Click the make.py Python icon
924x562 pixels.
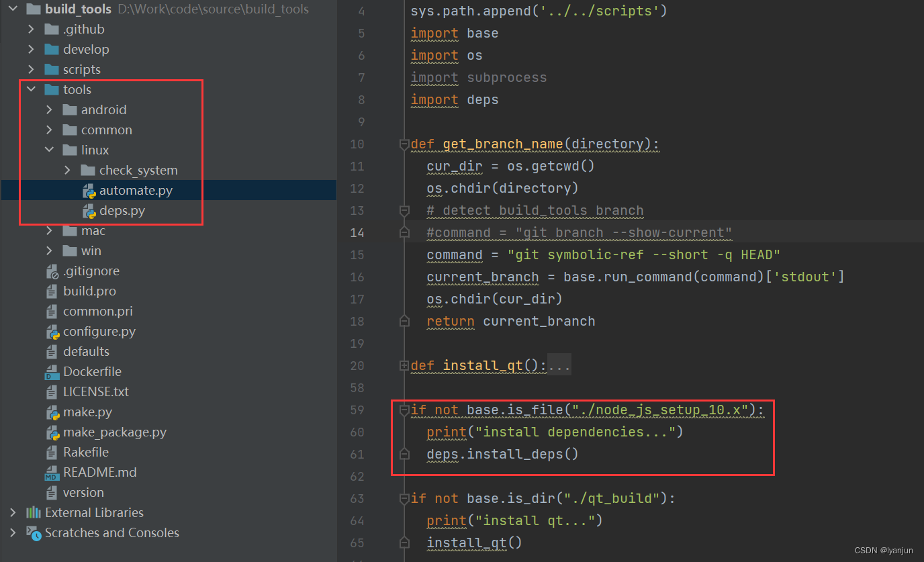tap(52, 412)
